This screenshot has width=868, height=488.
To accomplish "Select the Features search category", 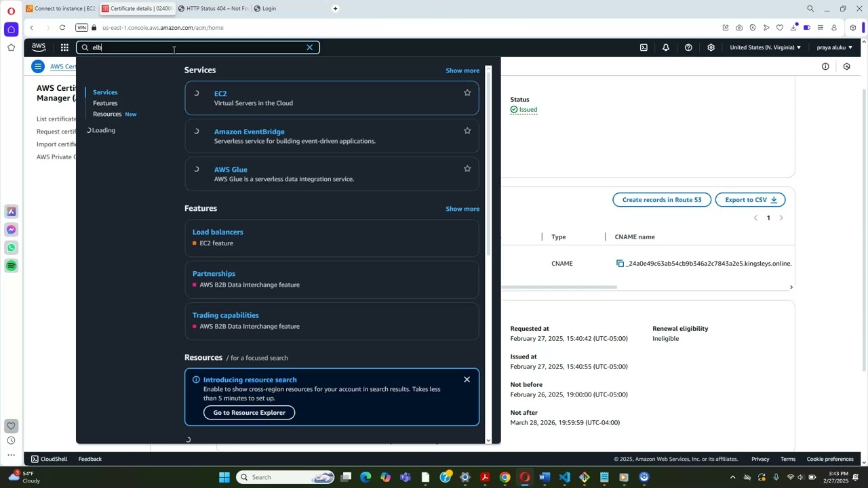I will coord(105,103).
